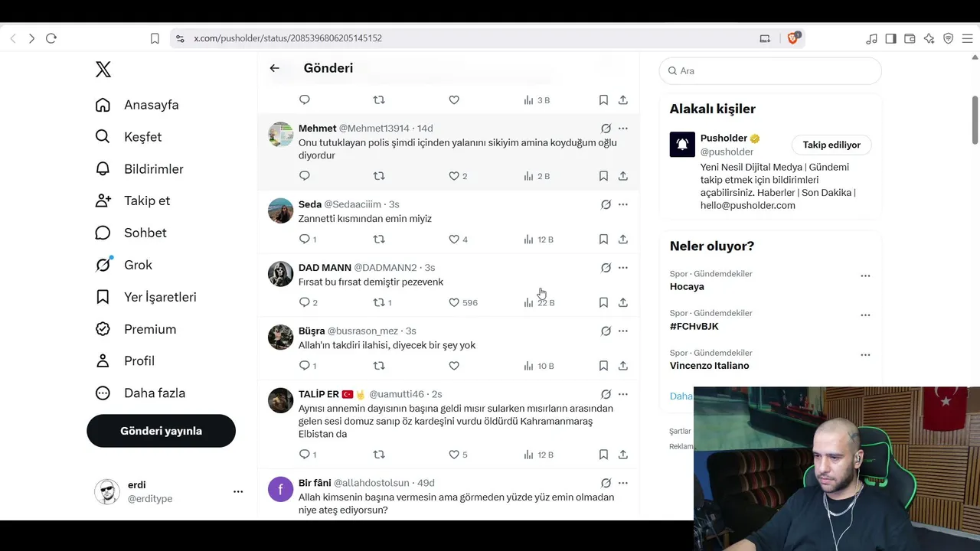
Task: Reply to Seda's post
Action: coord(305,240)
